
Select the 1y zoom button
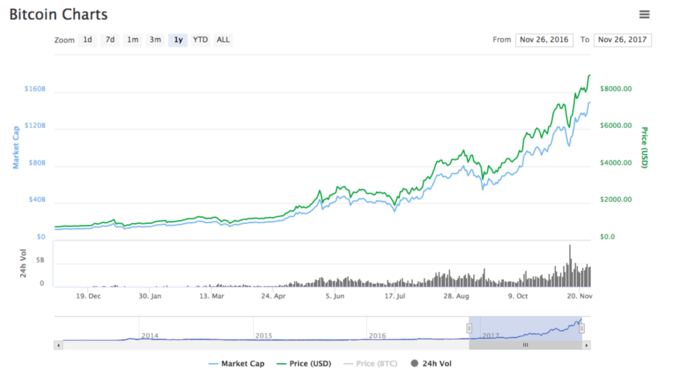[x=178, y=40]
